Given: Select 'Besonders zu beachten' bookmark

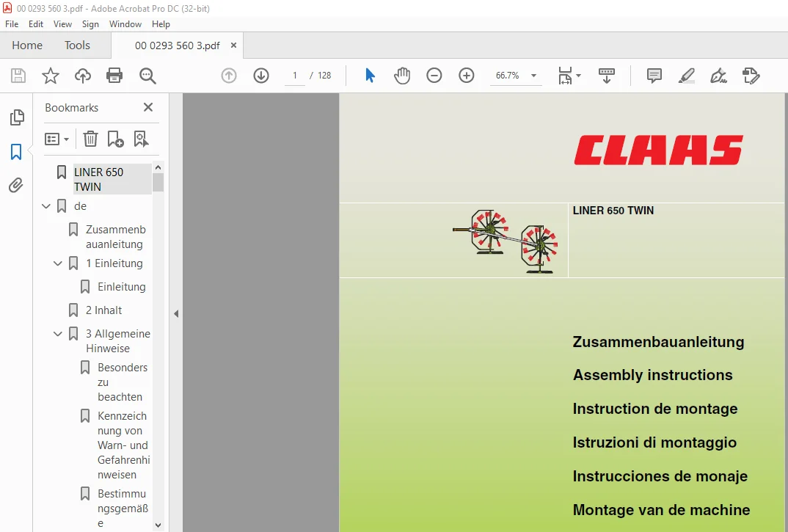Looking at the screenshot, I should [x=123, y=382].
